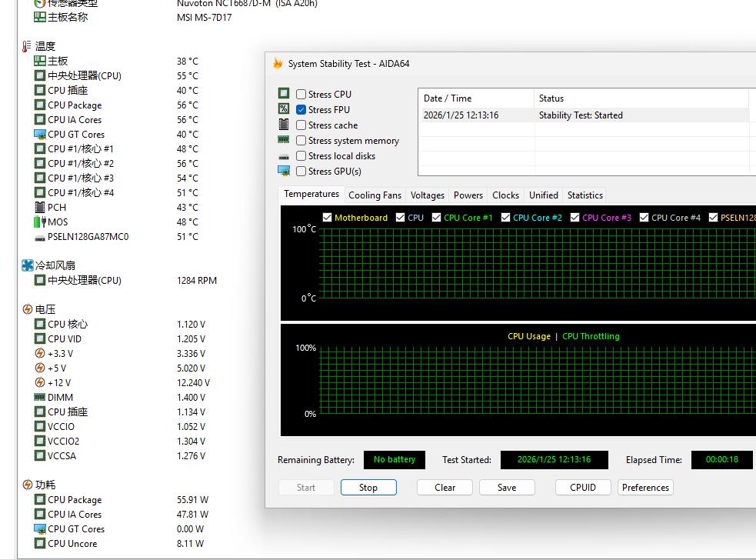This screenshot has height=560, width=756.
Task: Click the thermometer icon next to 温度
Action: 26,46
